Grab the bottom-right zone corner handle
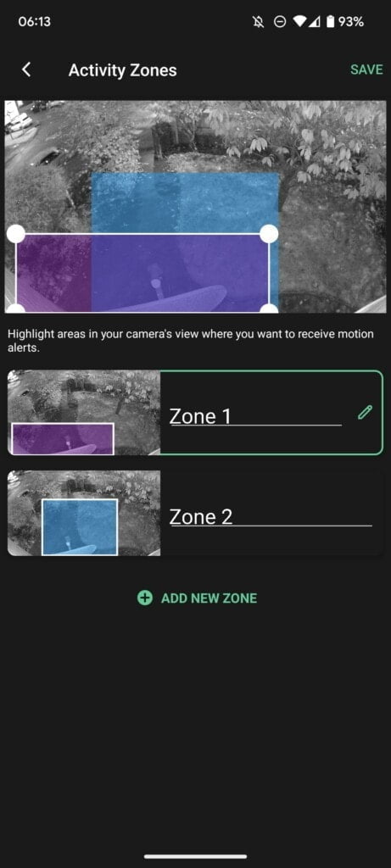This screenshot has width=391, height=868. (x=269, y=309)
